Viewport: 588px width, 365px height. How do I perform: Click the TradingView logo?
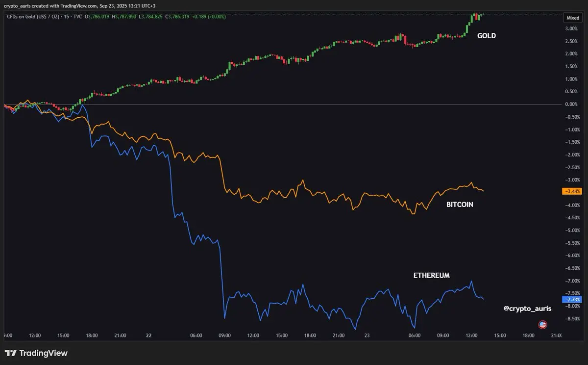click(x=36, y=353)
